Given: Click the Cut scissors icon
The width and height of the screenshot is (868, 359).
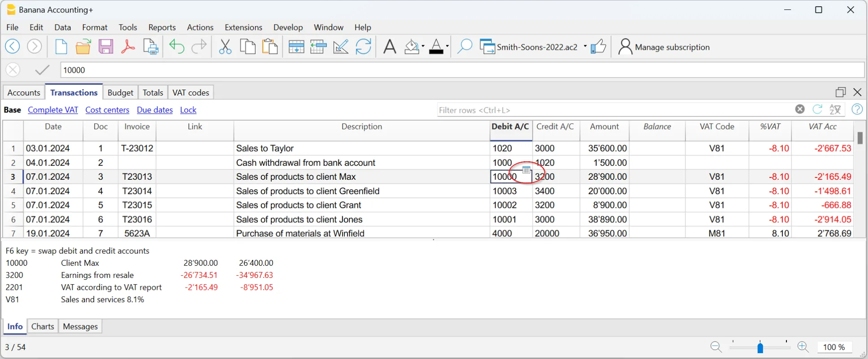Looking at the screenshot, I should click(225, 47).
